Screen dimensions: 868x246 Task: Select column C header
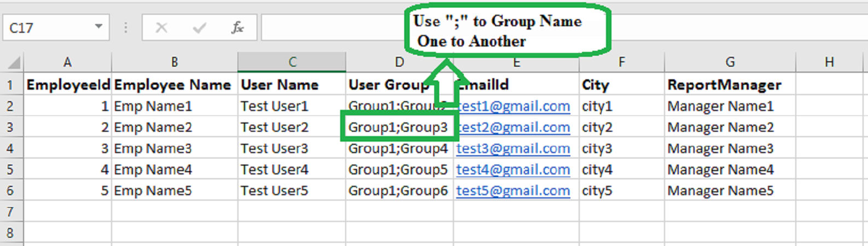[292, 62]
